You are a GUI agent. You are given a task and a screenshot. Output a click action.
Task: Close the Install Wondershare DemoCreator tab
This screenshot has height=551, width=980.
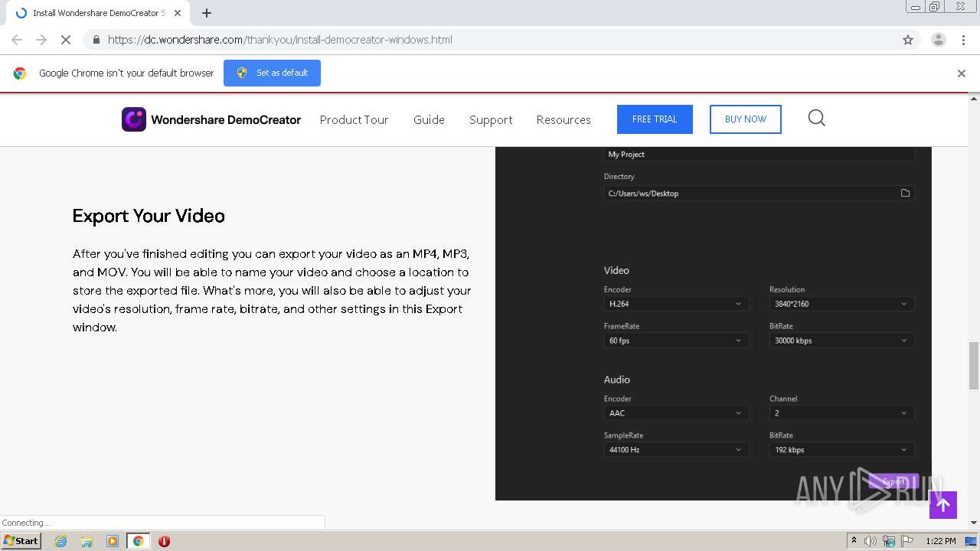178,13
